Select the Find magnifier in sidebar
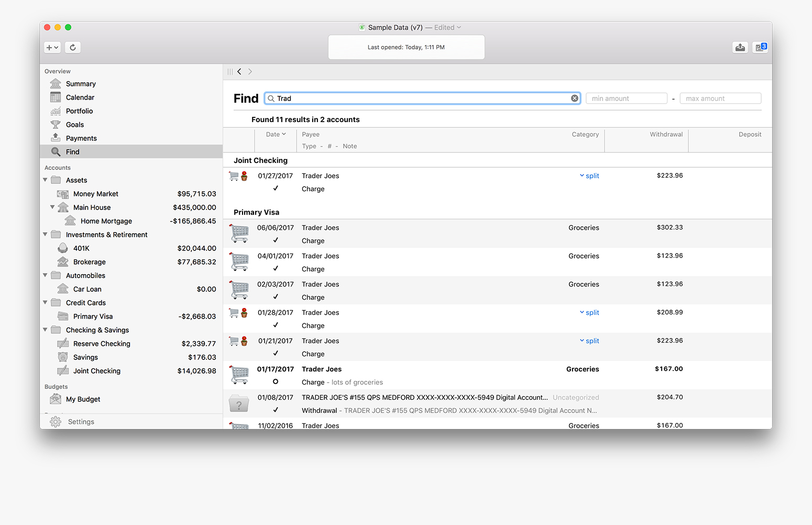This screenshot has height=525, width=812. [x=56, y=152]
